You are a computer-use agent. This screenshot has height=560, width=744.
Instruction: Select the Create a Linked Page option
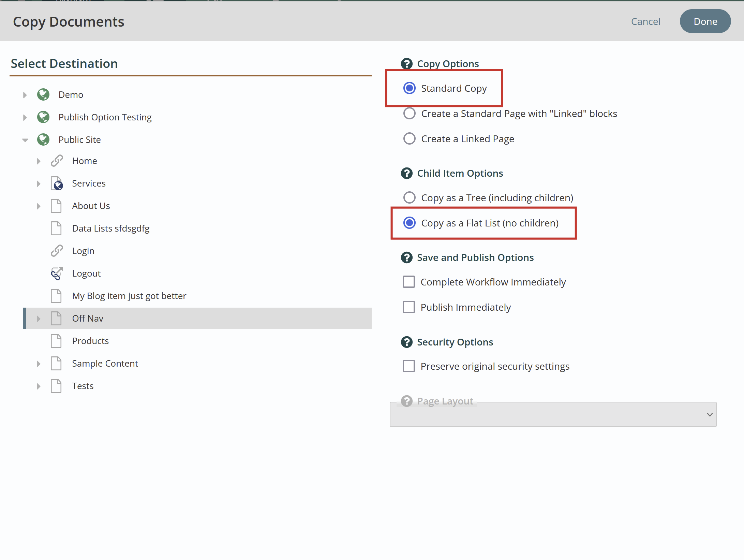(409, 139)
